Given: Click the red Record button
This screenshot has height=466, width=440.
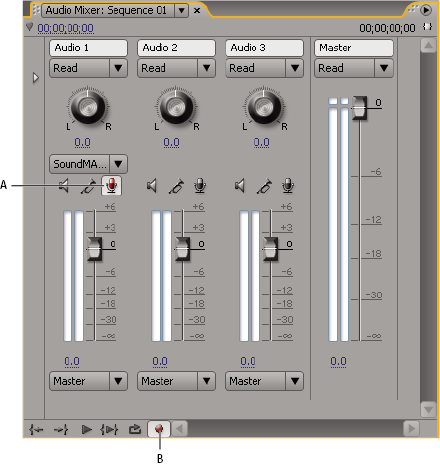Looking at the screenshot, I should tap(159, 429).
